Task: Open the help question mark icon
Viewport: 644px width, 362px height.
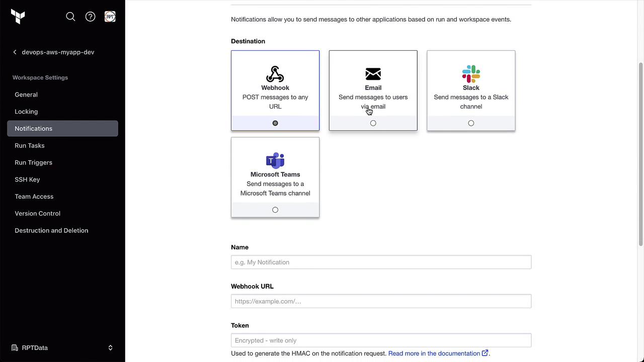Action: click(x=90, y=17)
